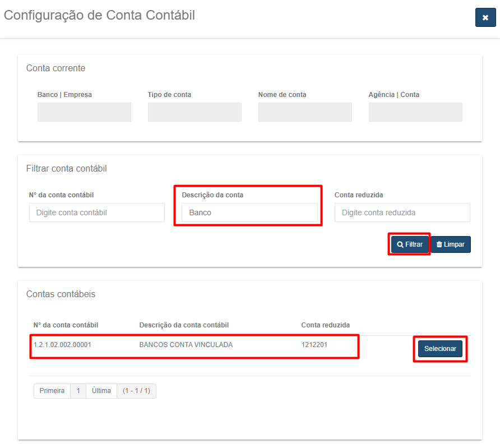The width and height of the screenshot is (500, 448).
Task: Close the Configuração de Conta Contábil dialog
Action: [x=485, y=17]
